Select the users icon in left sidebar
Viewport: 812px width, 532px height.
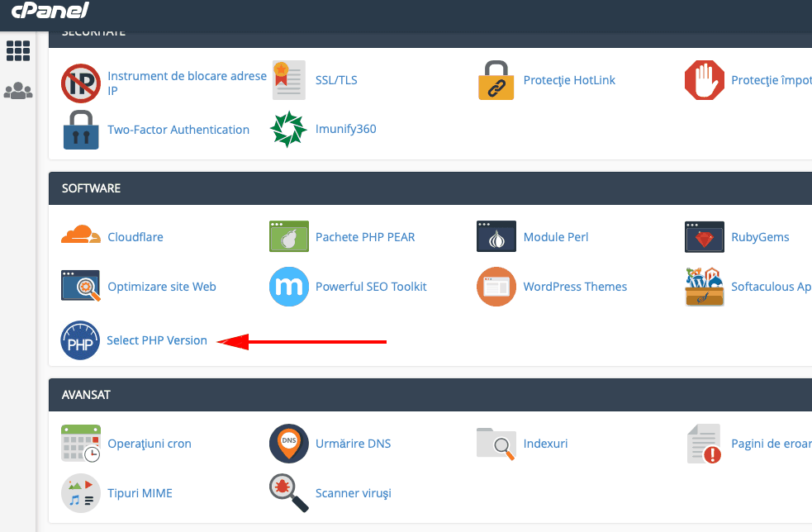18,91
